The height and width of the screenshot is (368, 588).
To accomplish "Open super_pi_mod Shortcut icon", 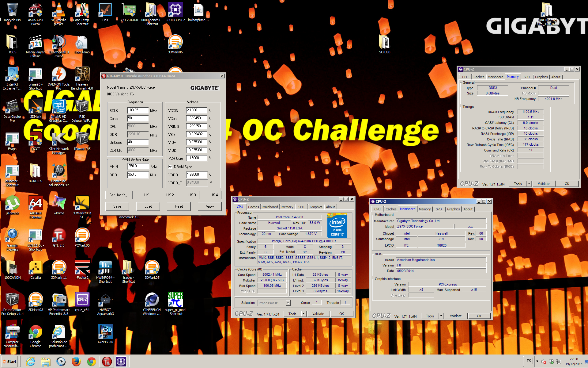I will [175, 304].
